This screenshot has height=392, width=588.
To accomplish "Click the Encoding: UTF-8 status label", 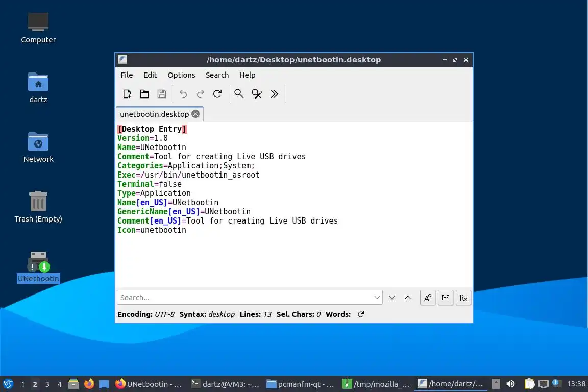I will pos(146,314).
